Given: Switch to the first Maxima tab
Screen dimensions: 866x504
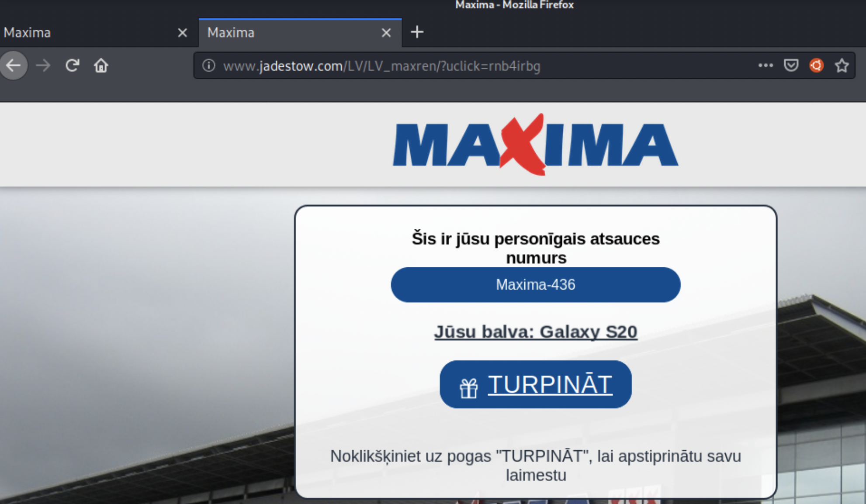Looking at the screenshot, I should click(99, 33).
